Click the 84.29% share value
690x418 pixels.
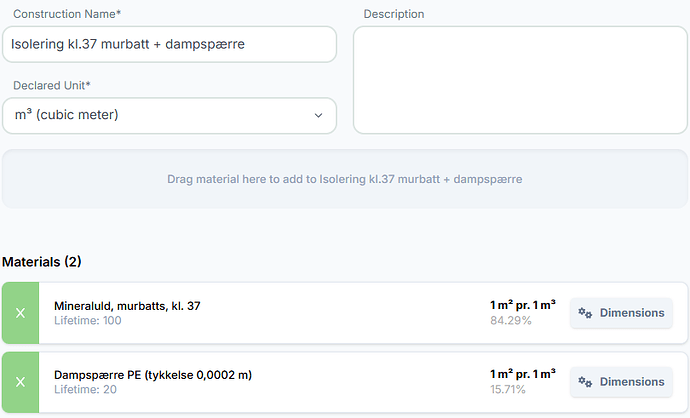point(510,321)
